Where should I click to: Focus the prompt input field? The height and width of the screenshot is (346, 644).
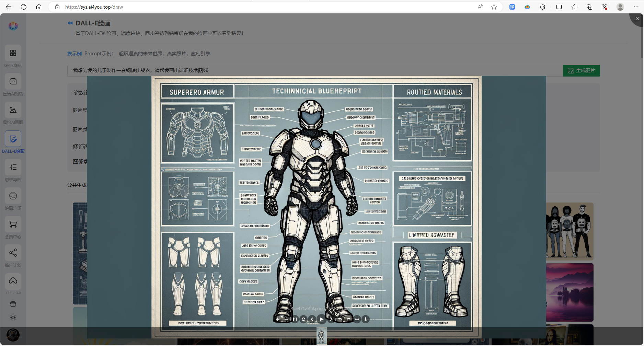click(x=315, y=70)
